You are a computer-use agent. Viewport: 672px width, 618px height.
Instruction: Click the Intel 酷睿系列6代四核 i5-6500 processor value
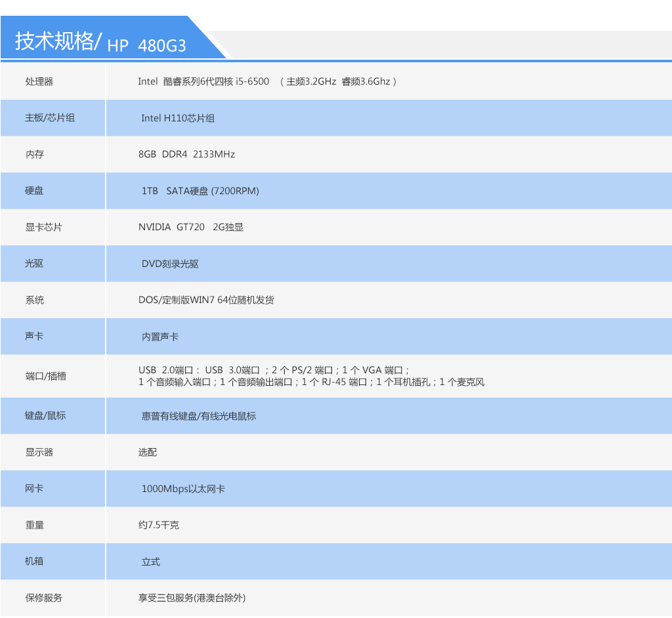(268, 81)
